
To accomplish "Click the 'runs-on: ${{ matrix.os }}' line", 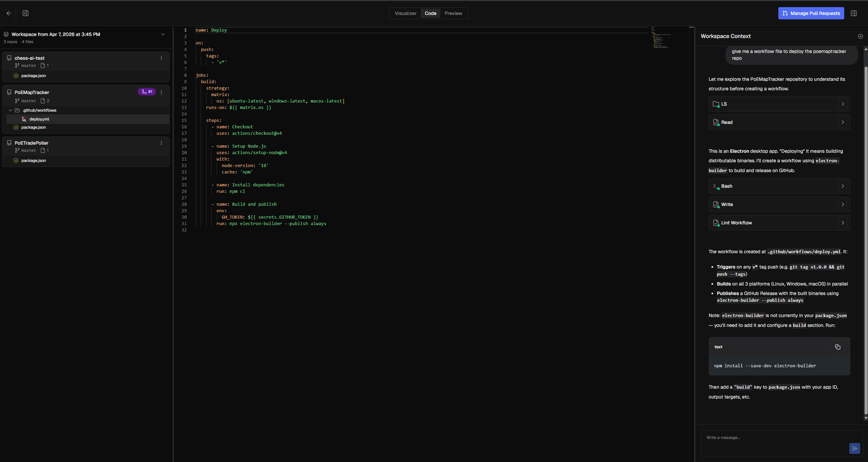I will coord(238,108).
